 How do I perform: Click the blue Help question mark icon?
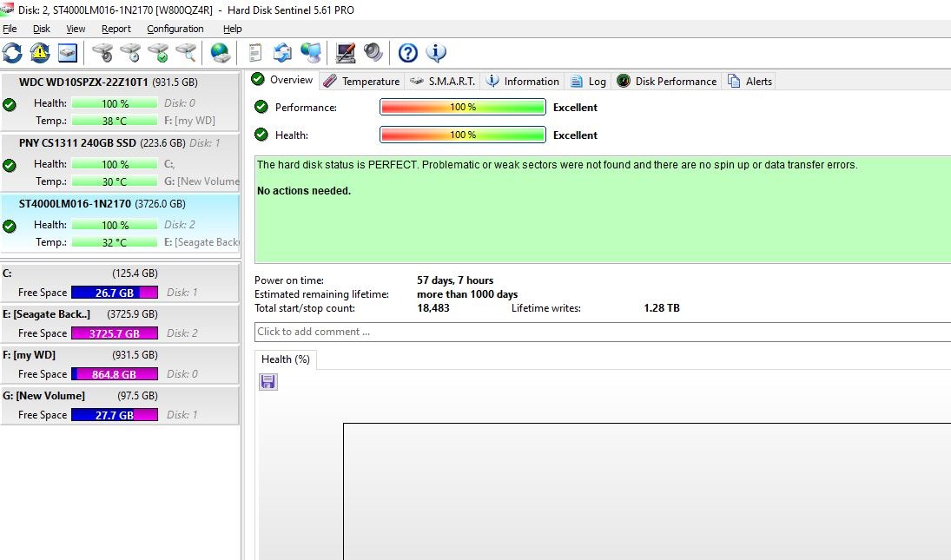[x=408, y=53]
